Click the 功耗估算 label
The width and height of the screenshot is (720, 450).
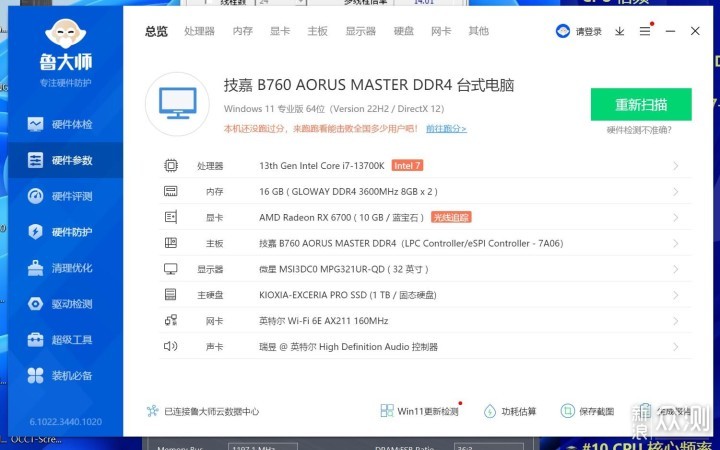pyautogui.click(x=519, y=411)
